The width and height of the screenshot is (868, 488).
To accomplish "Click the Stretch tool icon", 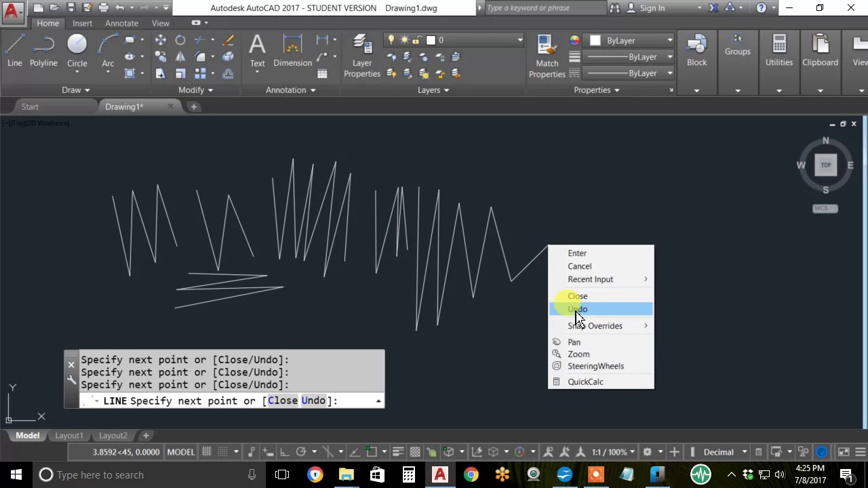I will (160, 73).
